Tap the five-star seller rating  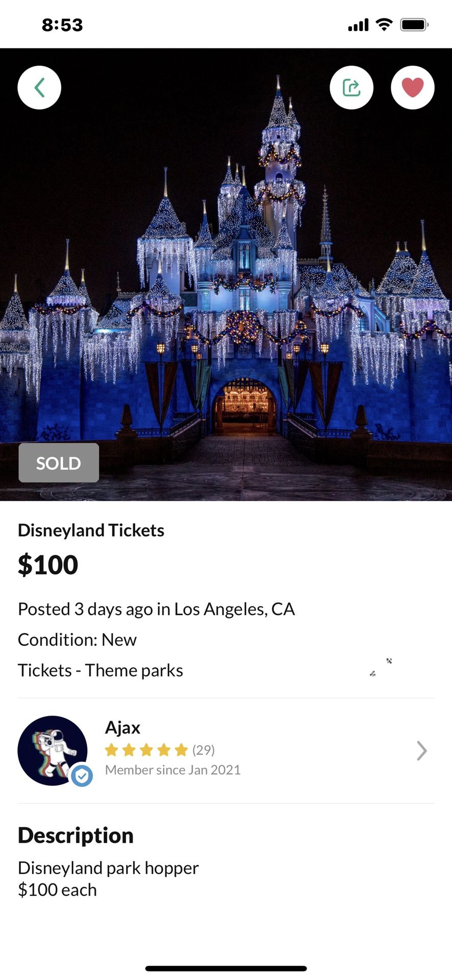pos(146,750)
